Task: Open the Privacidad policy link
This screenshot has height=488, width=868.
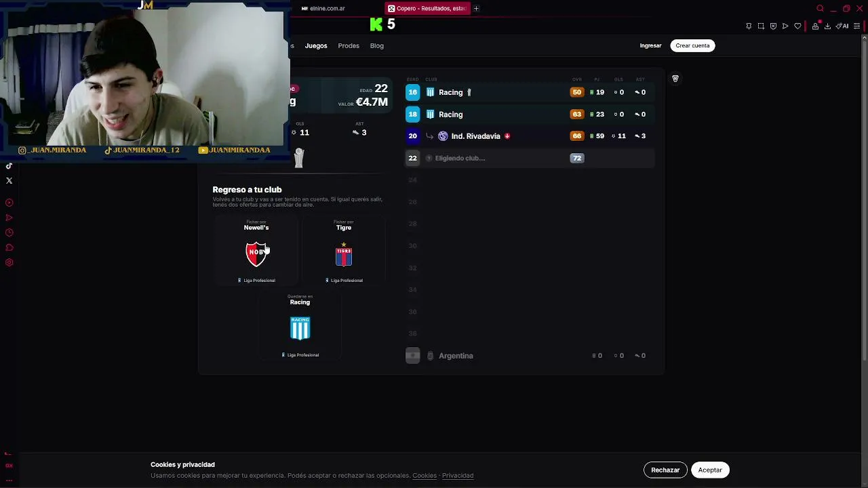Action: [x=458, y=476]
